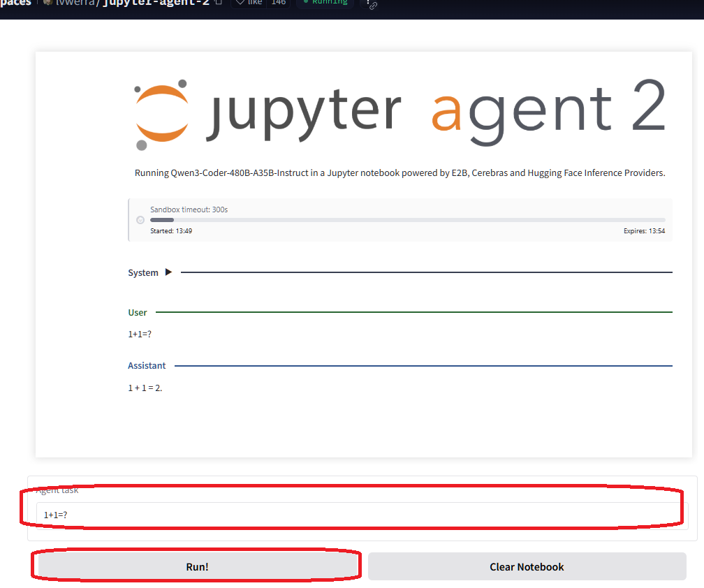Click the lvwerra avatar icon
This screenshot has height=588, width=704.
48,2
